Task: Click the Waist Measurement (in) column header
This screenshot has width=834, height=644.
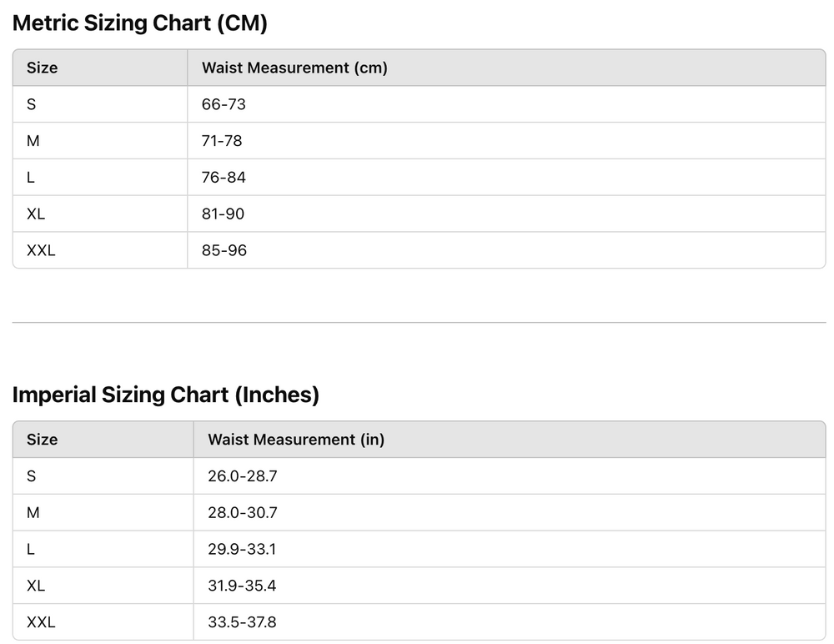Action: (x=296, y=440)
